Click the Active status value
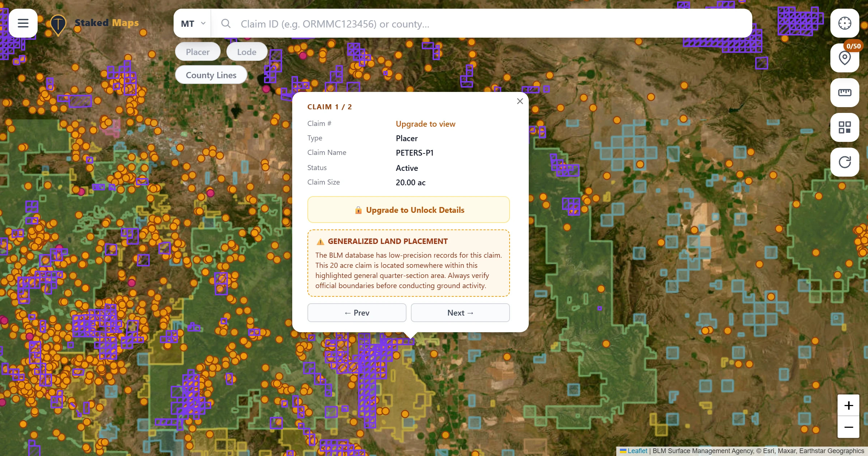Viewport: 868px width, 456px height. pos(407,168)
